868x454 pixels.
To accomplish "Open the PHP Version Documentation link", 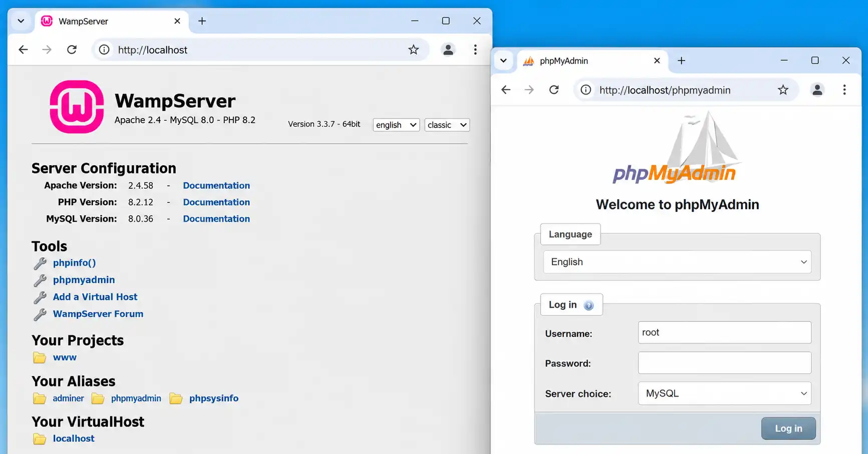I will click(x=216, y=202).
